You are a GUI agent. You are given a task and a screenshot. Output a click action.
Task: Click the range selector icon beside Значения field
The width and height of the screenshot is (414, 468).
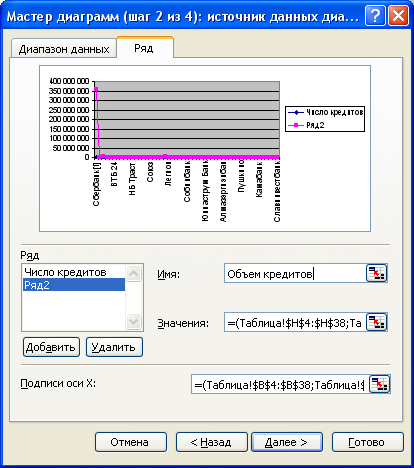pos(376,322)
